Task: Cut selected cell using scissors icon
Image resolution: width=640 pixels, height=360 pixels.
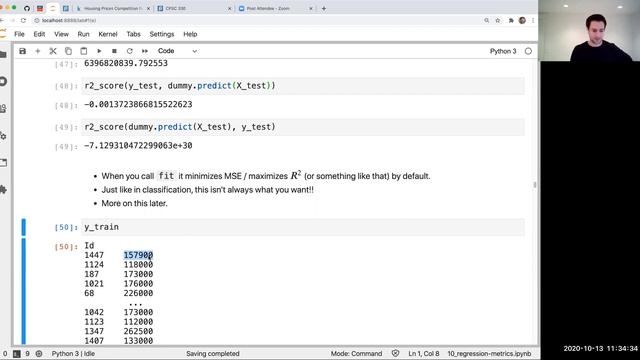Action: pyautogui.click(x=53, y=51)
